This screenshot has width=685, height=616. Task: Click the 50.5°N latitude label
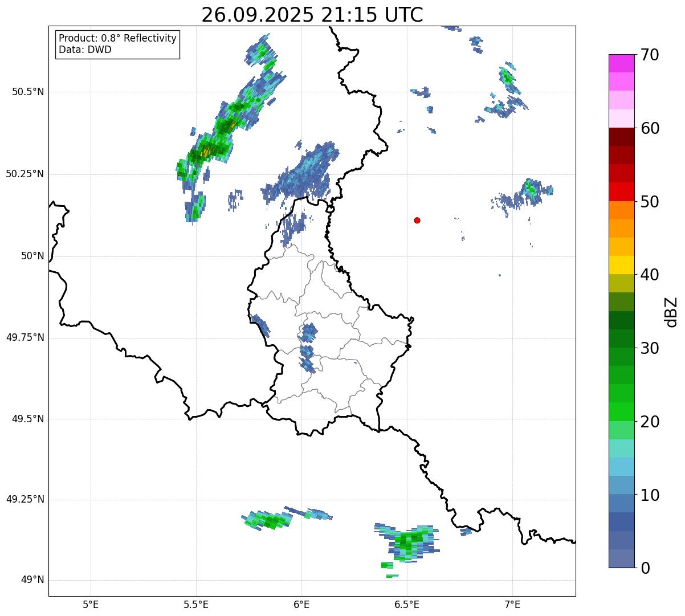(28, 92)
